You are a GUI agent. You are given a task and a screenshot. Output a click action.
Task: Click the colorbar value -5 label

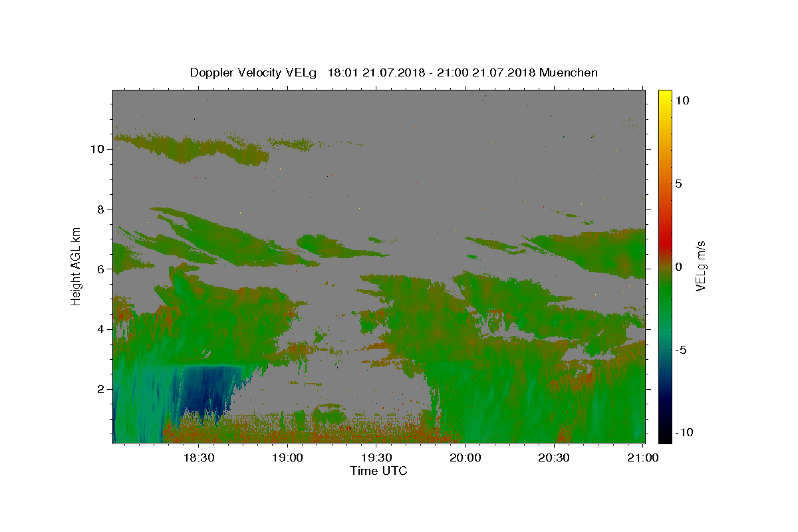(x=681, y=350)
